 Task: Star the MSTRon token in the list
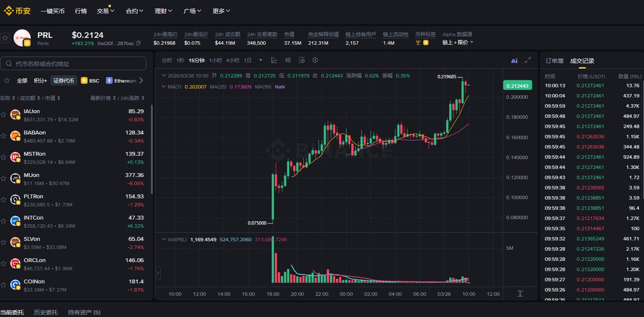[5, 157]
